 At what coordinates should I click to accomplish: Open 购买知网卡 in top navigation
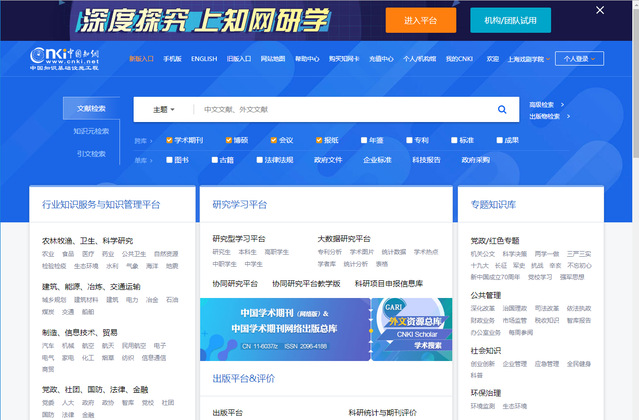(344, 59)
